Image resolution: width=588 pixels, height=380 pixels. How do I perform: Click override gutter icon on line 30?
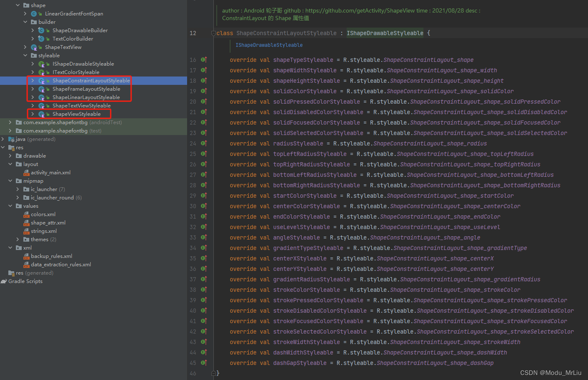click(x=204, y=206)
